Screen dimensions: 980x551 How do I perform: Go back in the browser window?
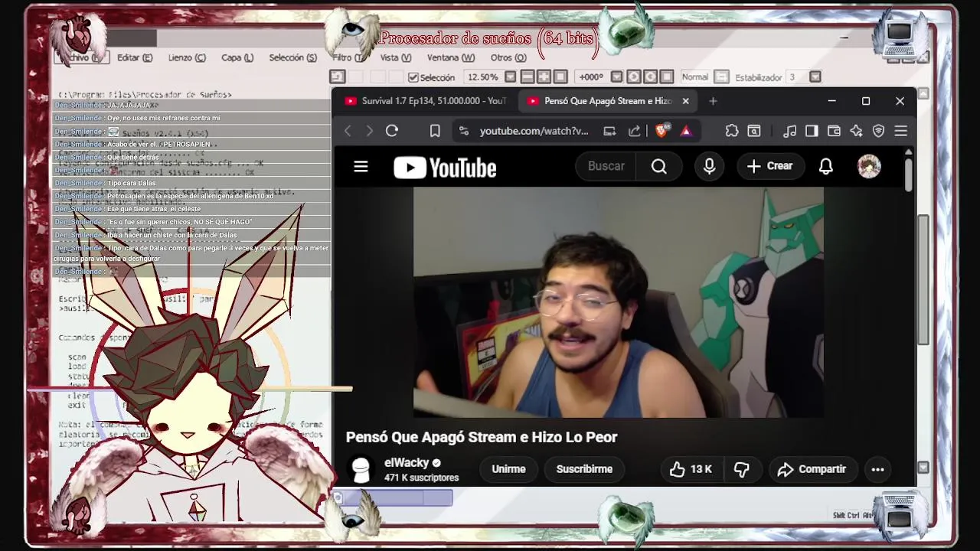348,131
